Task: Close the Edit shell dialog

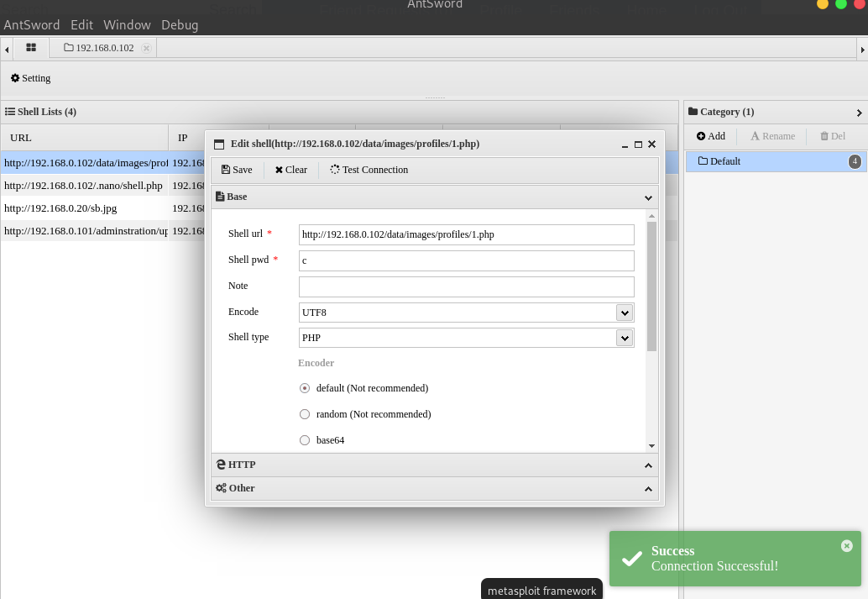Action: coord(651,144)
